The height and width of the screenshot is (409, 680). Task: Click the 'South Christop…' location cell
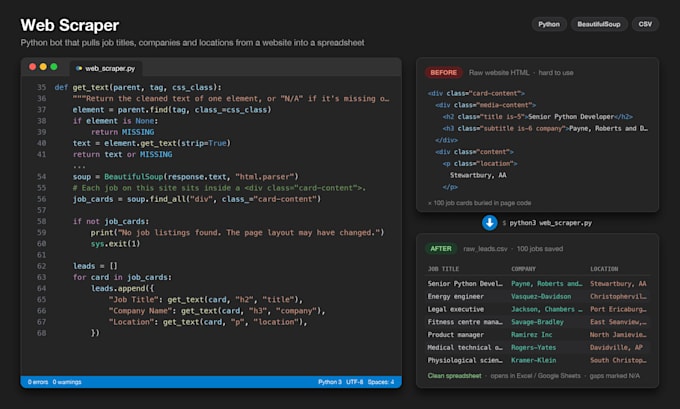(618, 360)
